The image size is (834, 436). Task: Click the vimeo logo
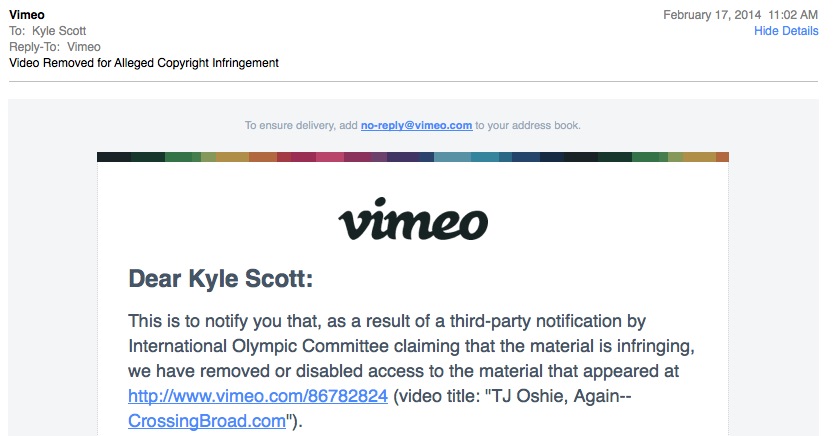(x=413, y=219)
